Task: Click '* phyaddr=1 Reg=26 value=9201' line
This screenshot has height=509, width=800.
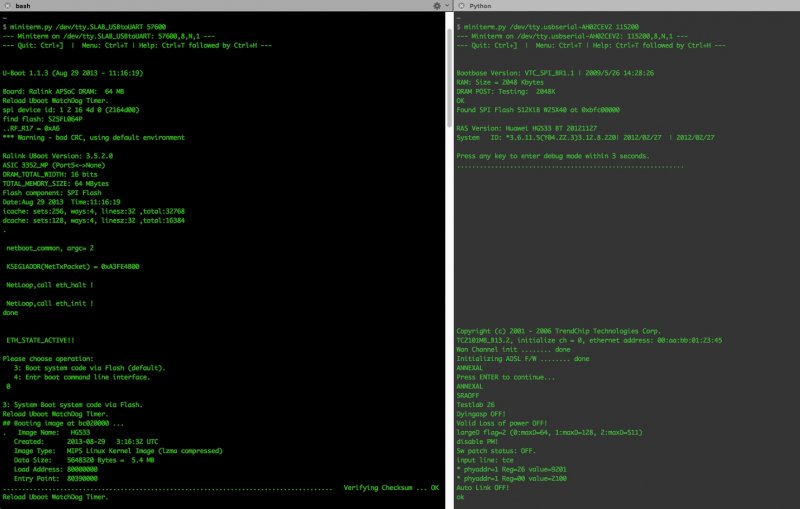Action: pyautogui.click(x=511, y=469)
